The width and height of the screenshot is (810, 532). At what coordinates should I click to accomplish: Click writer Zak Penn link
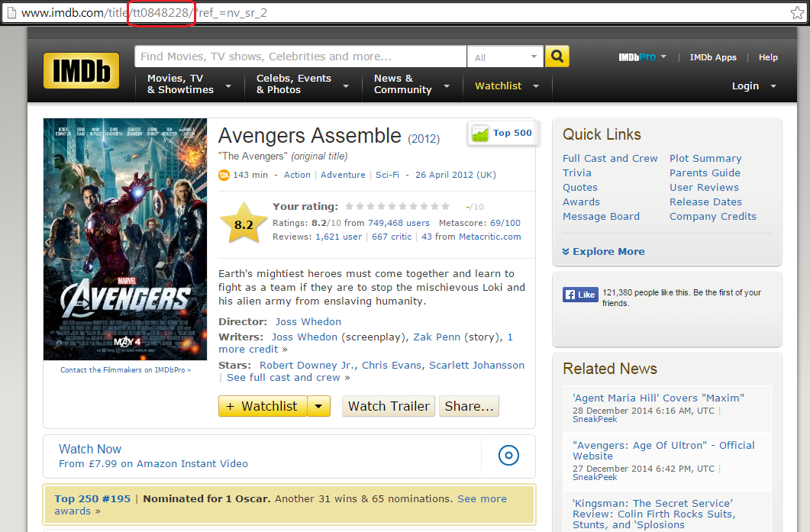pyautogui.click(x=437, y=337)
